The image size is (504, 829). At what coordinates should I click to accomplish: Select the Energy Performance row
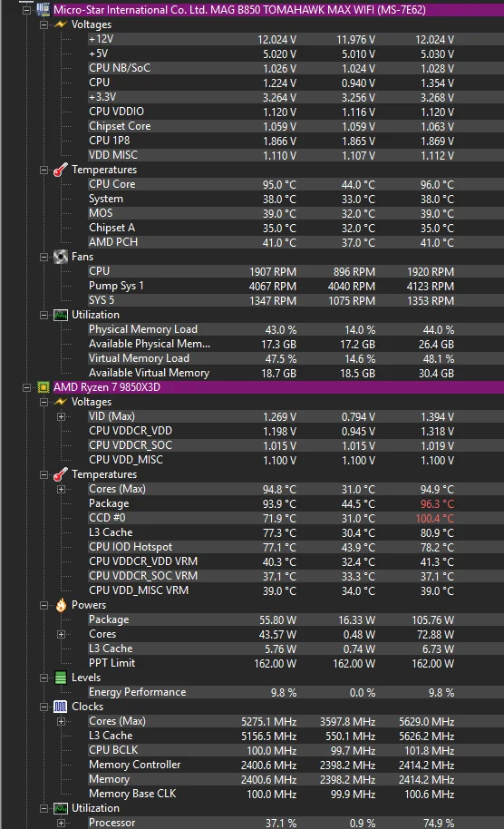(296, 692)
